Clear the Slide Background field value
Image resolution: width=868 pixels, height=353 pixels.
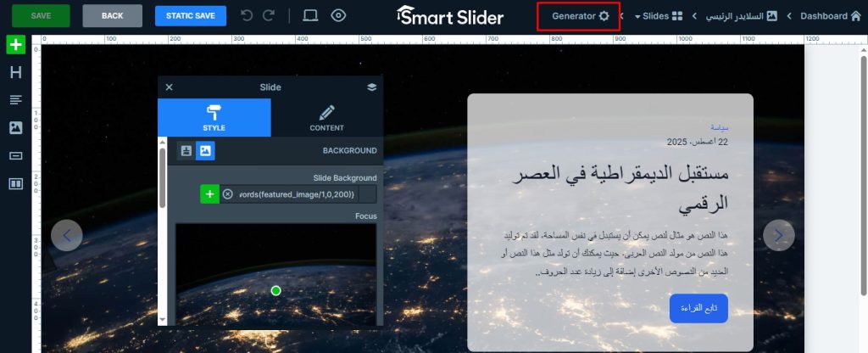[x=227, y=194]
